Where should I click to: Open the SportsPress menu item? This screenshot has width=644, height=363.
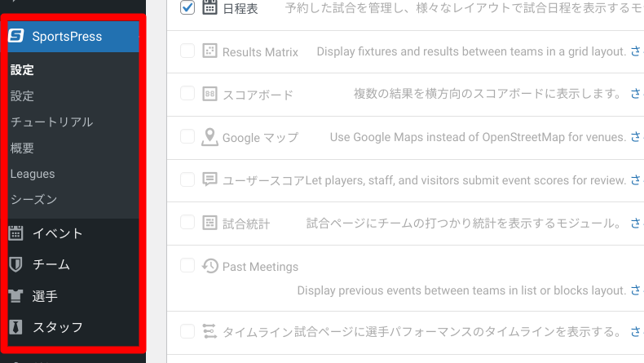coord(73,36)
